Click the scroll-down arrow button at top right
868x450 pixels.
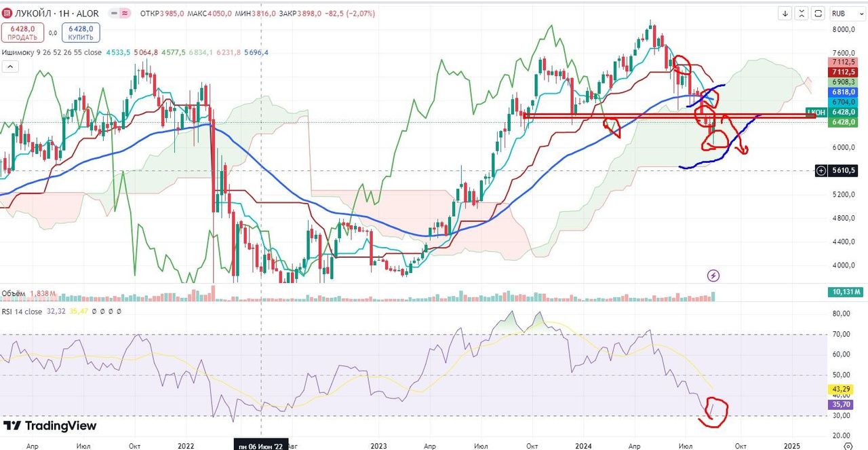[785, 14]
